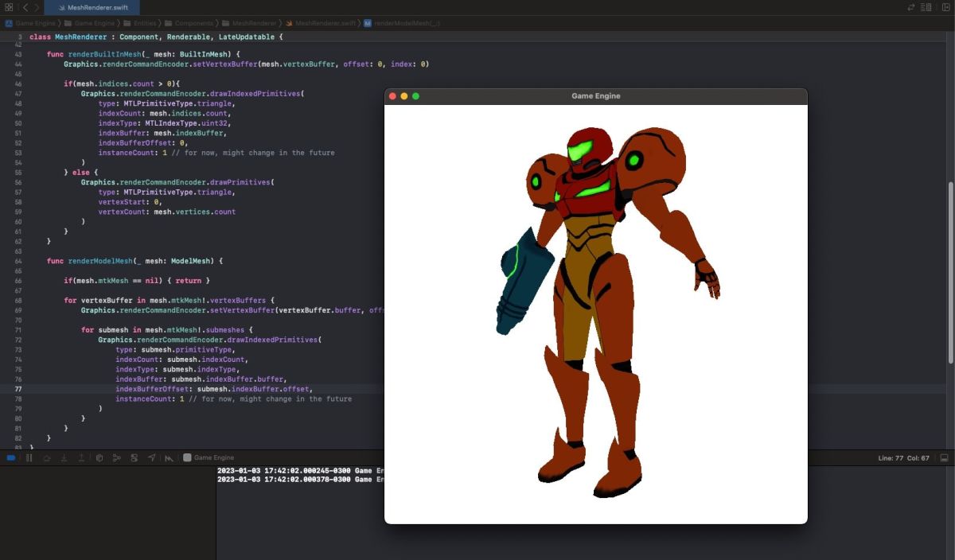Click line number 43 in the gutter
The image size is (955, 560).
(18, 54)
